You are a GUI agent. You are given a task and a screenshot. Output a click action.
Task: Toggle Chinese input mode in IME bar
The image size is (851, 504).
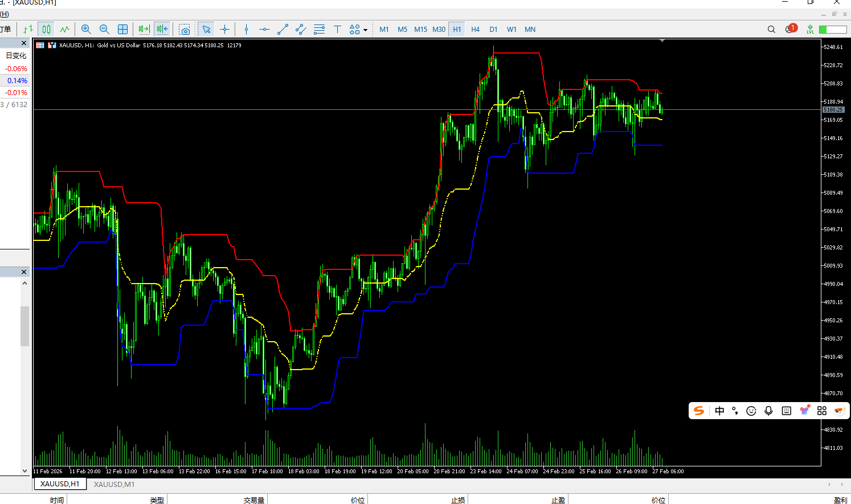pyautogui.click(x=719, y=411)
